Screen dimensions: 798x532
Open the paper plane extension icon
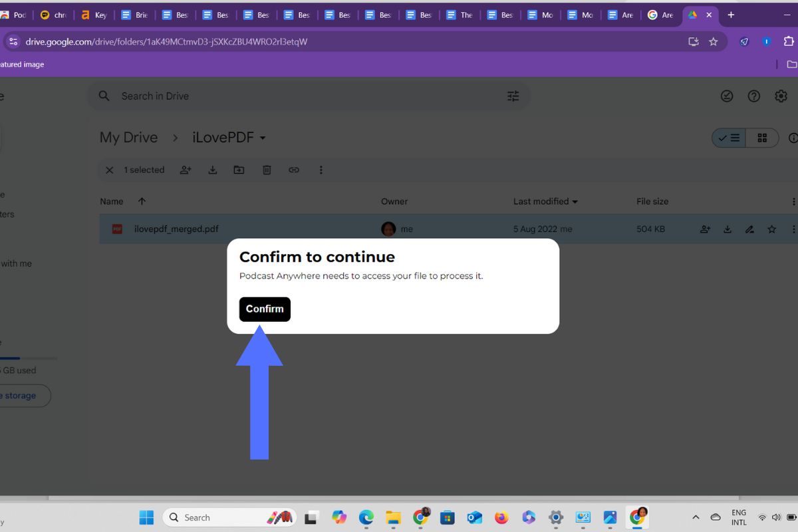tap(744, 41)
